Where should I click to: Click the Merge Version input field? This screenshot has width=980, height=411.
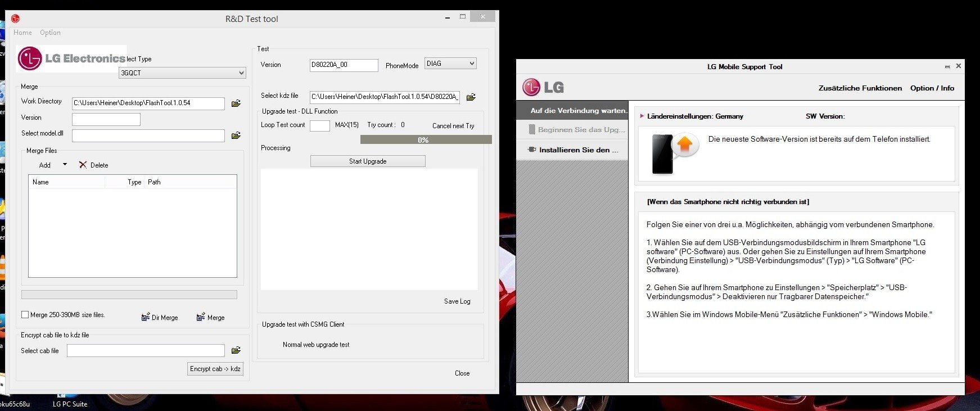(106, 119)
